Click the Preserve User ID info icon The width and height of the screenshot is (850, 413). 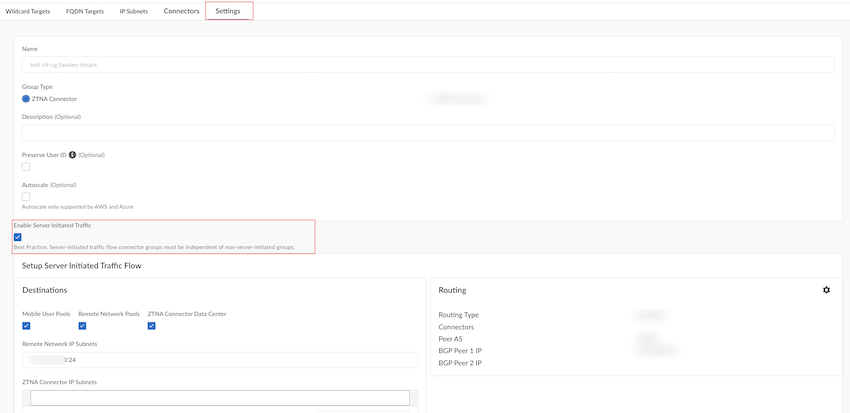(73, 155)
